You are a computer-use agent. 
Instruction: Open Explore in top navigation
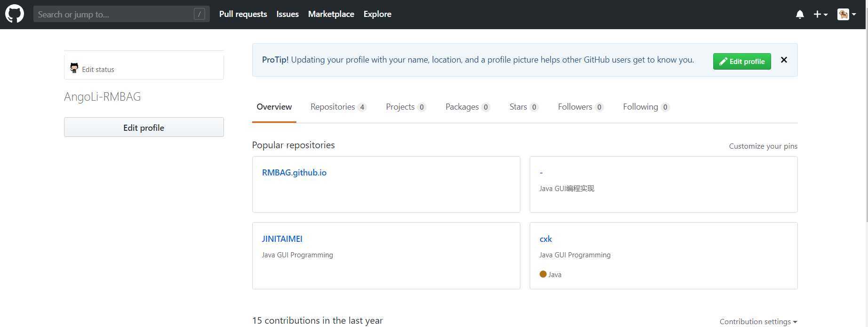377,14
